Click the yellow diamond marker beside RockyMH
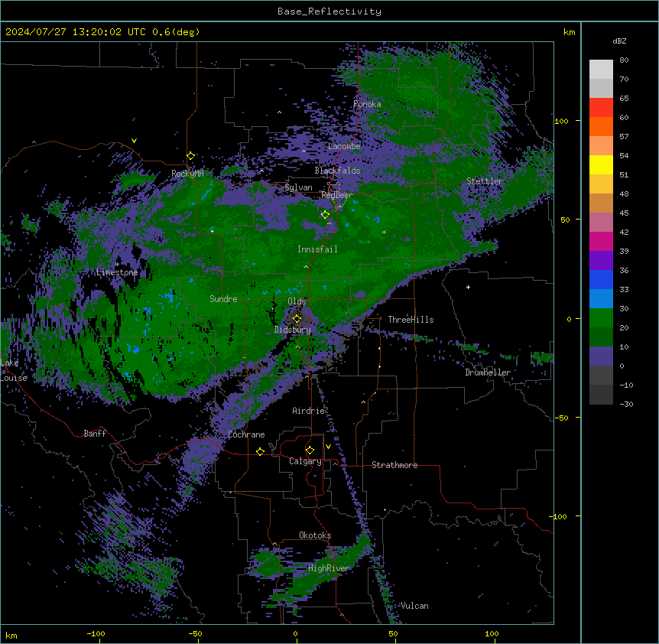The width and height of the screenshot is (659, 644). click(x=190, y=156)
